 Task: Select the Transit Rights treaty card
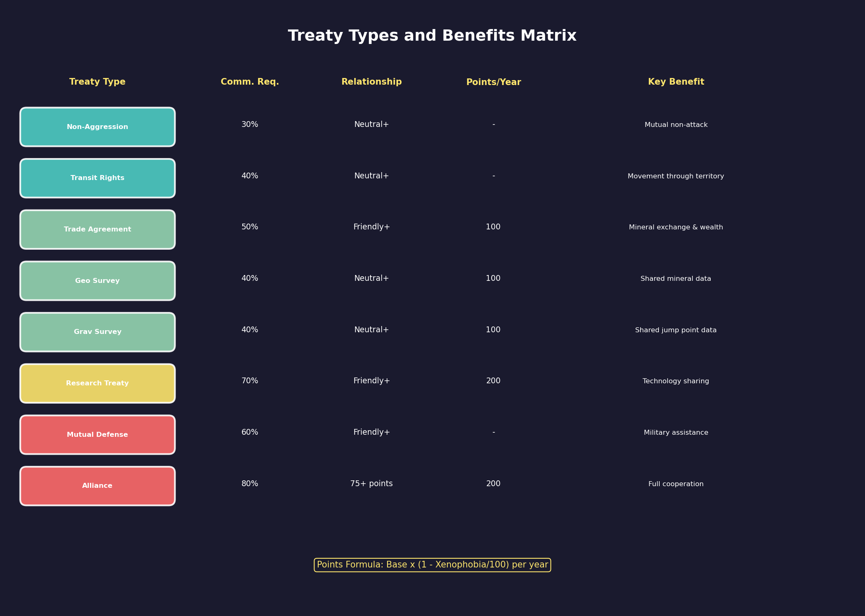pos(97,178)
